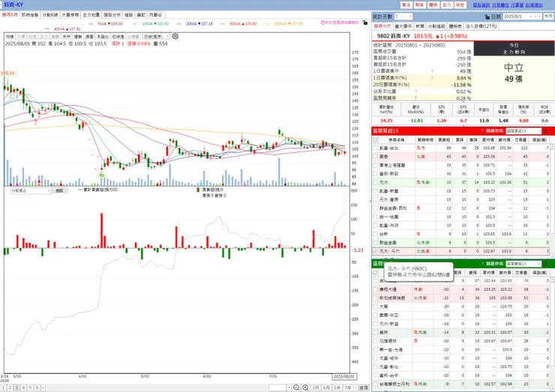Toggle the 本益比 chart option

pyautogui.click(x=103, y=37)
